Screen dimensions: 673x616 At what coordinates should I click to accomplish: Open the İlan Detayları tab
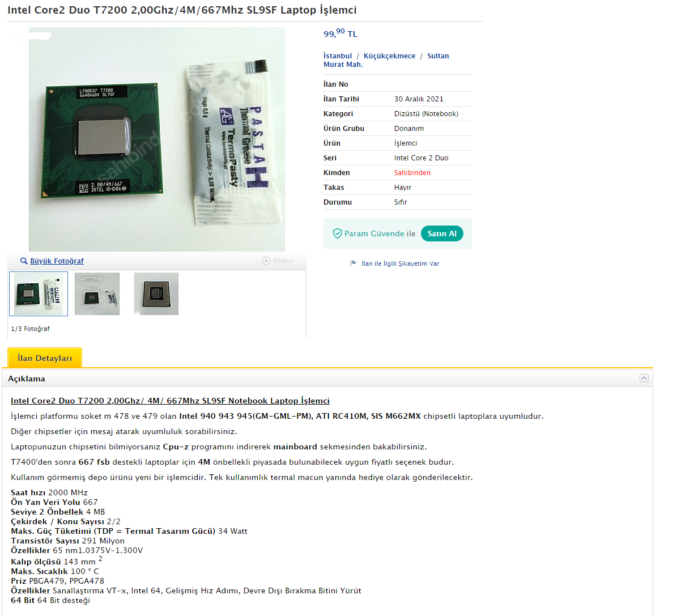[x=45, y=358]
